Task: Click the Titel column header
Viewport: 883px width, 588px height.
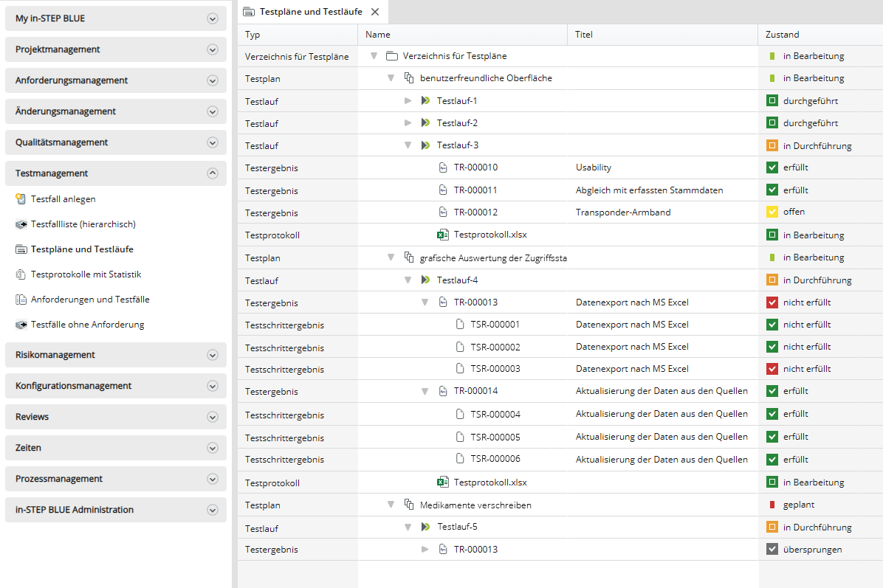Action: pyautogui.click(x=584, y=35)
